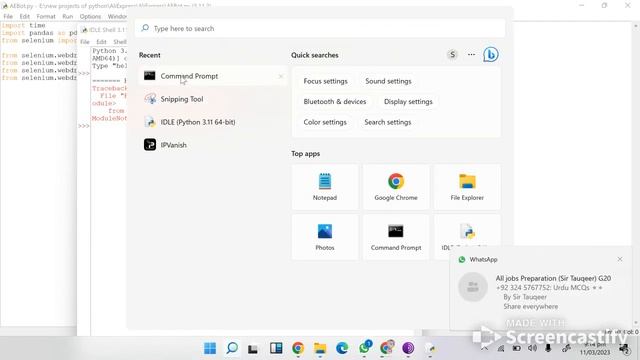Open the date and time in the taskbar
640x360 pixels.
tap(595, 349)
